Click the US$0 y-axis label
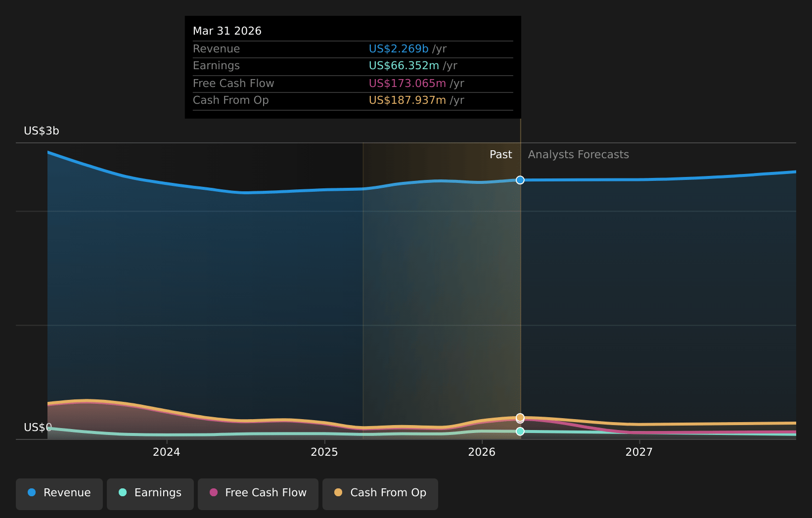The height and width of the screenshot is (518, 812). coord(38,428)
